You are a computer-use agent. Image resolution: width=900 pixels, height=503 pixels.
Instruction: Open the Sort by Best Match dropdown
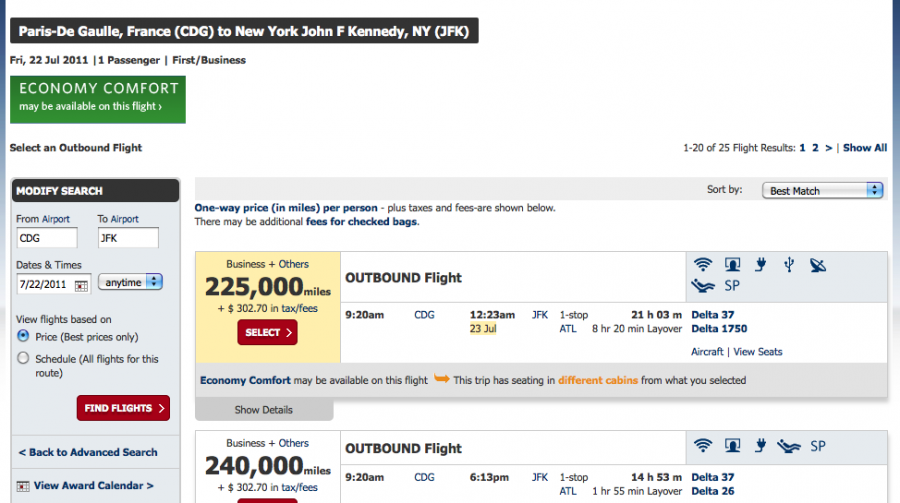click(x=823, y=191)
